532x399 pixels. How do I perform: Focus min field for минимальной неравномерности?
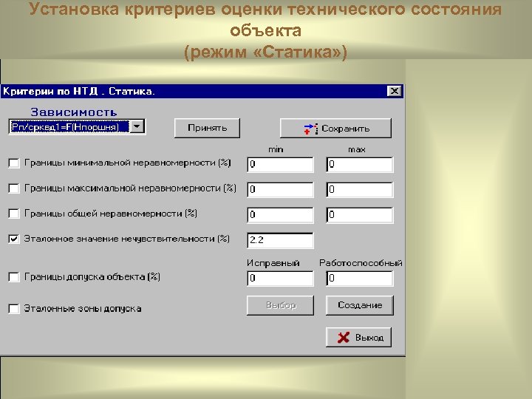pos(280,165)
